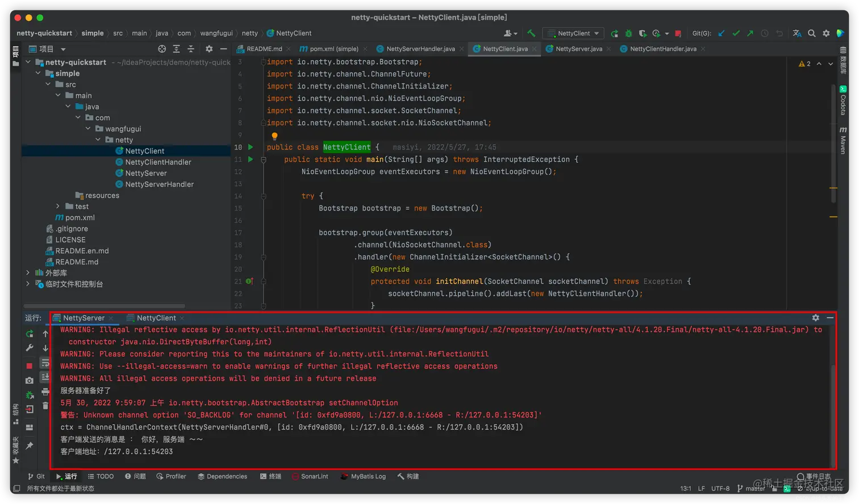Image resolution: width=859 pixels, height=504 pixels.
Task: Click the Git update project blue arrow
Action: click(722, 33)
